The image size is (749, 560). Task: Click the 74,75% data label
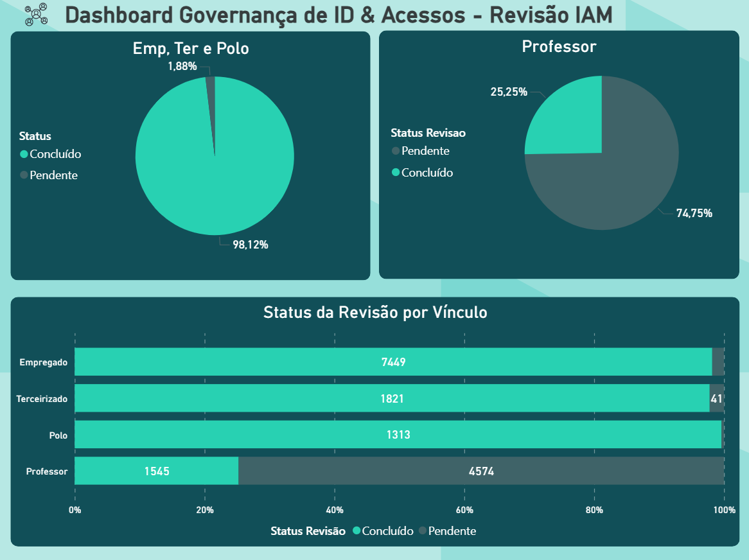point(694,213)
